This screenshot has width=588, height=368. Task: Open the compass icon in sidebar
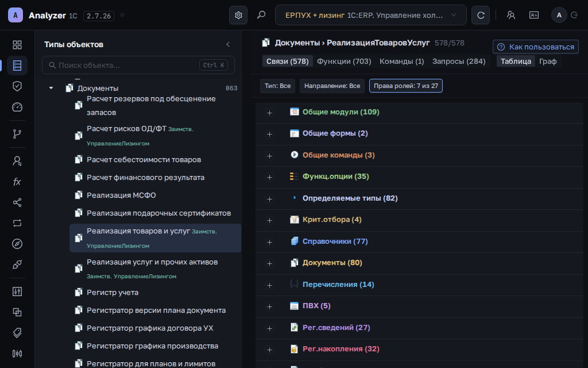pos(17,244)
